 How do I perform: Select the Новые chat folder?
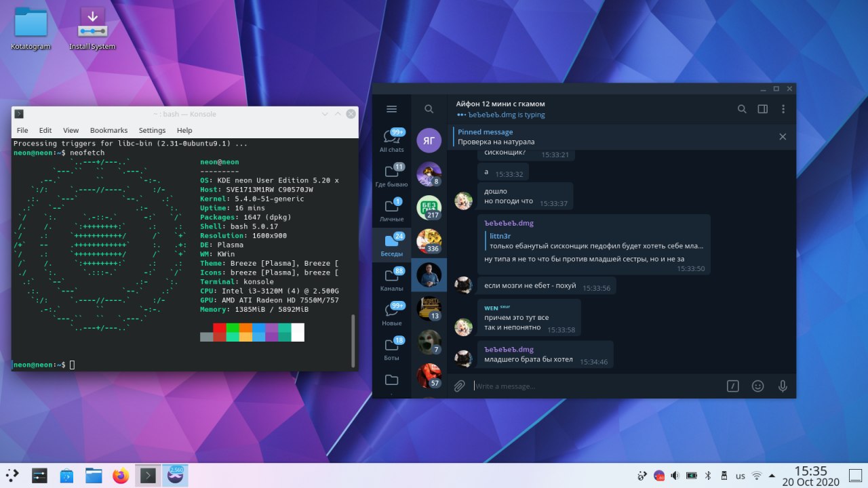(x=391, y=314)
